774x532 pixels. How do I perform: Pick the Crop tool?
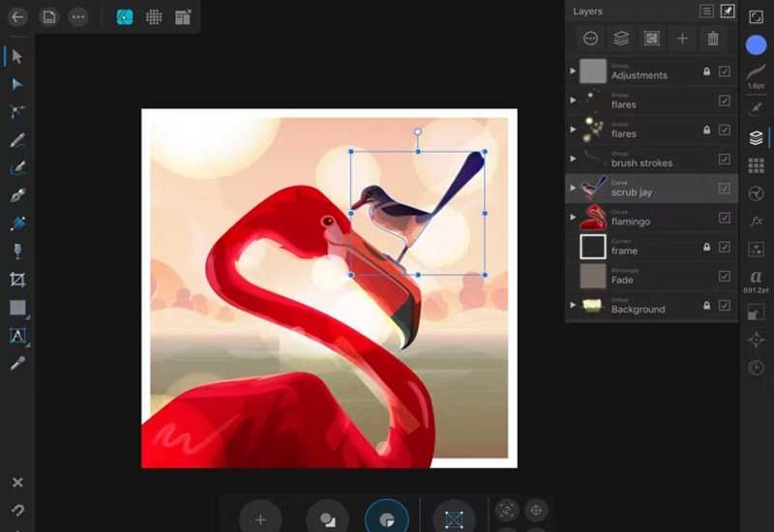coord(16,280)
